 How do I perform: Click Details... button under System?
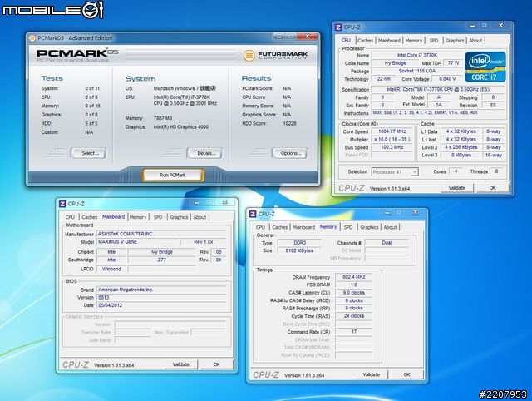(206, 153)
